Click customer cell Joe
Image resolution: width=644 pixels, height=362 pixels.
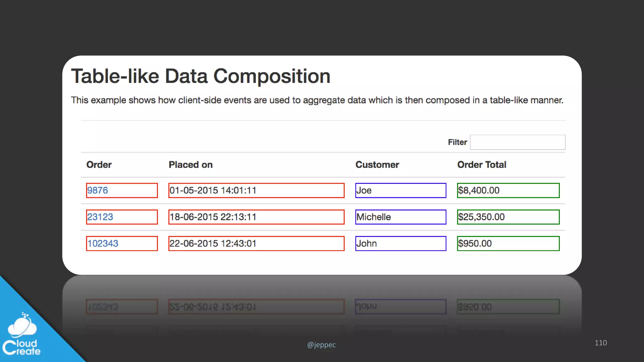tap(364, 190)
